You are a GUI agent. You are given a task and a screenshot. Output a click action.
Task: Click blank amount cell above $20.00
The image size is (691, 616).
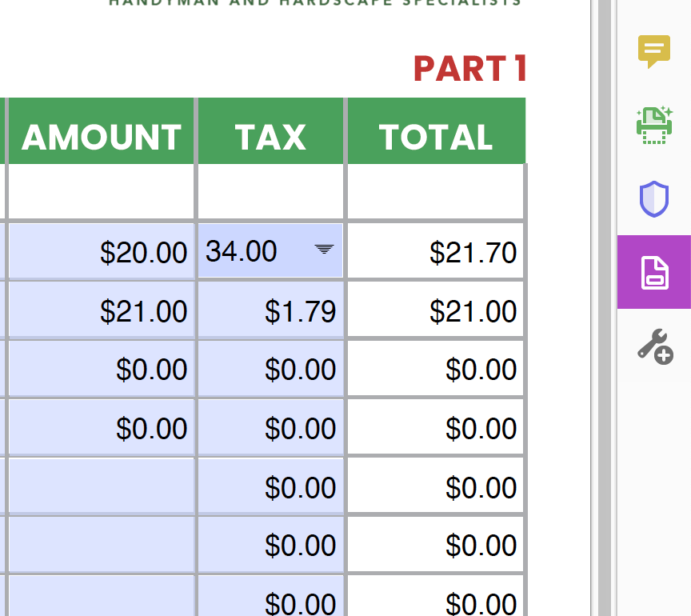click(x=102, y=192)
